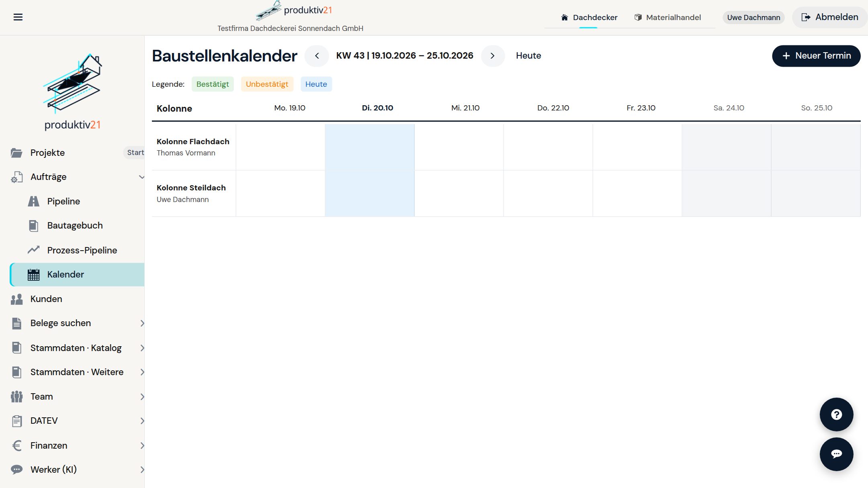The height and width of the screenshot is (488, 868).
Task: Select Kolonne Flachdach cell for Di. 20.10
Action: coord(370,147)
